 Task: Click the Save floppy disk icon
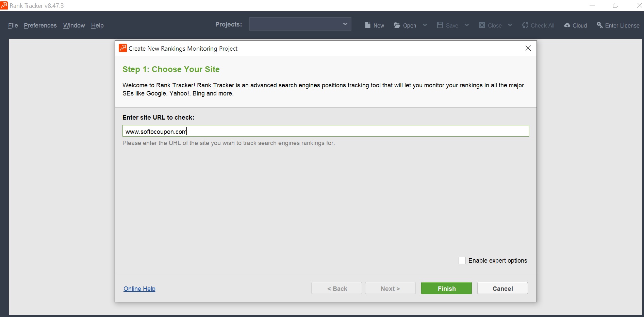(440, 25)
